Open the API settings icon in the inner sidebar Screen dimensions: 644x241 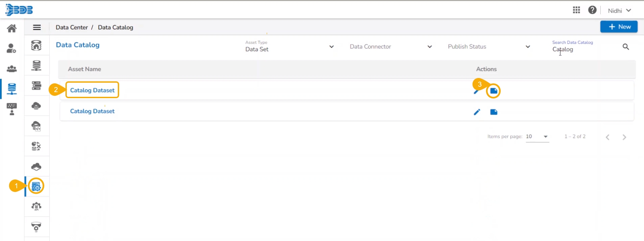pyautogui.click(x=36, y=206)
